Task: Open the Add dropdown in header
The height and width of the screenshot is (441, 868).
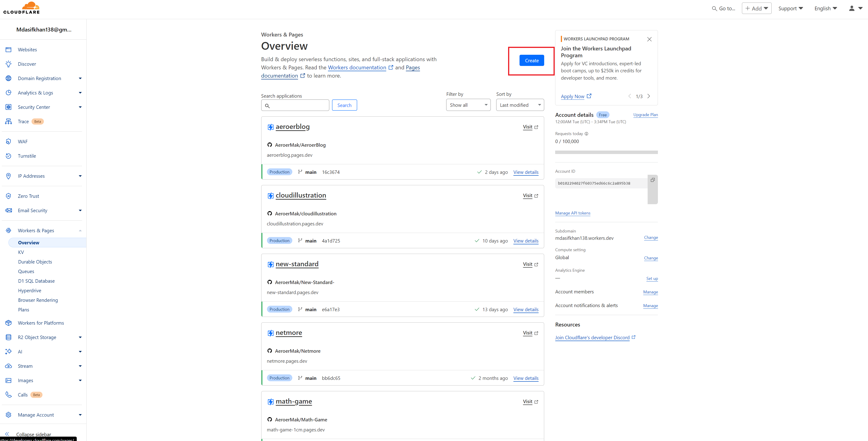Action: coord(757,8)
